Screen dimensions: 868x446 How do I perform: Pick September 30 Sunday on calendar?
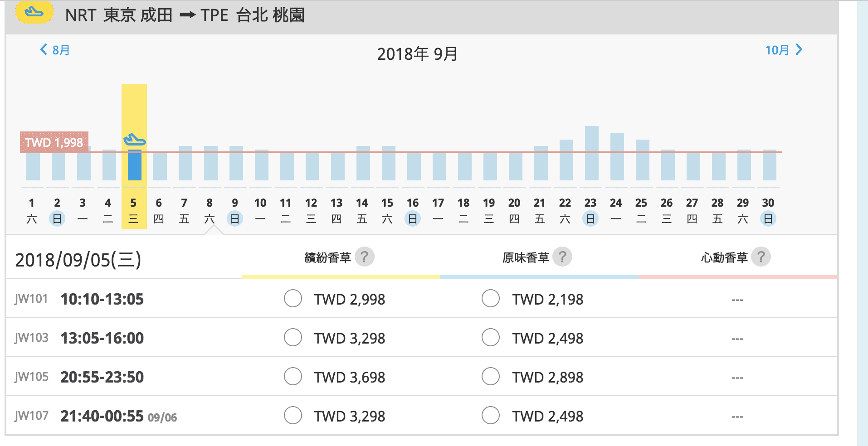[x=768, y=211]
